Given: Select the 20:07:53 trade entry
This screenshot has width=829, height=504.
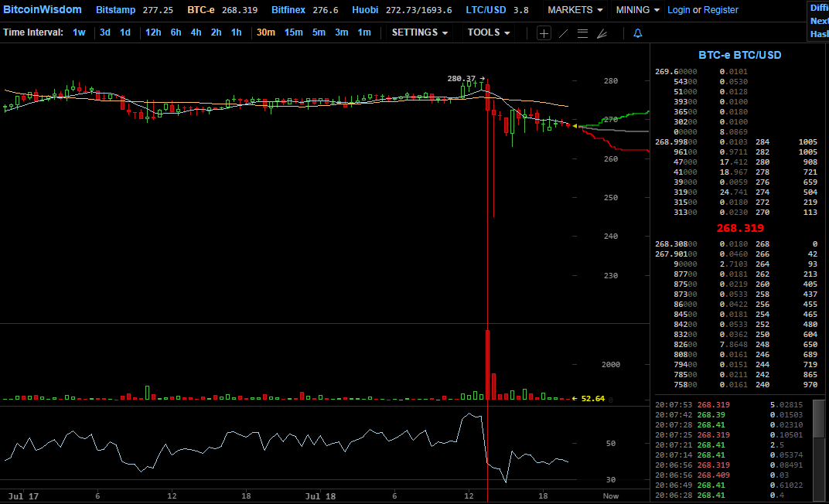Looking at the screenshot, I should (x=729, y=405).
